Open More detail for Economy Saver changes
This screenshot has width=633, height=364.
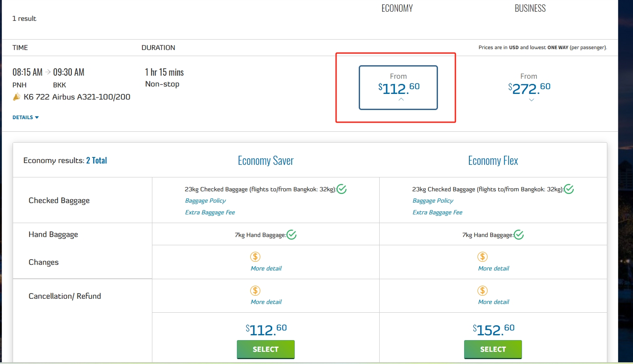pos(266,268)
